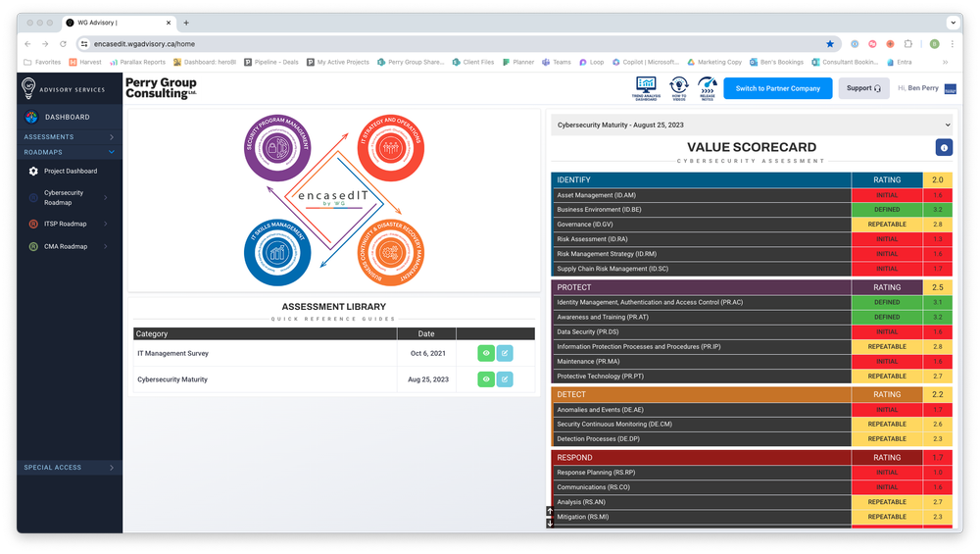
Task: Open the Harvest bookmark
Action: click(x=85, y=63)
